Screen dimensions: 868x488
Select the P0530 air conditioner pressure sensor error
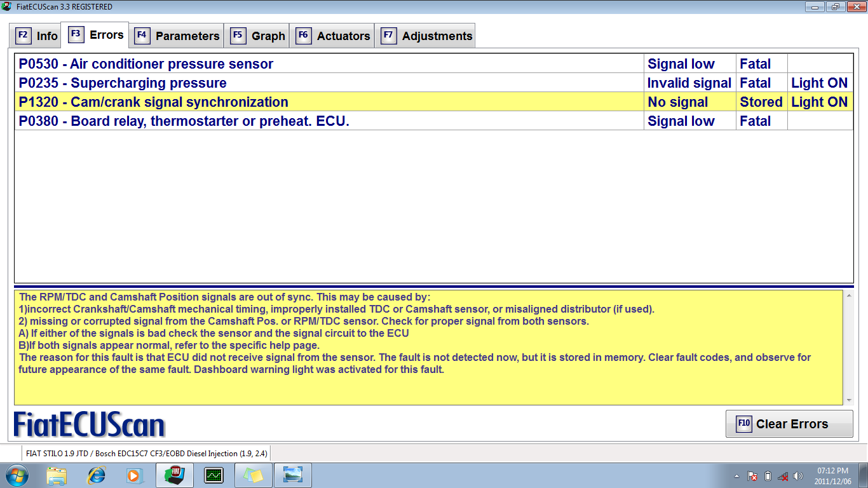pos(434,64)
